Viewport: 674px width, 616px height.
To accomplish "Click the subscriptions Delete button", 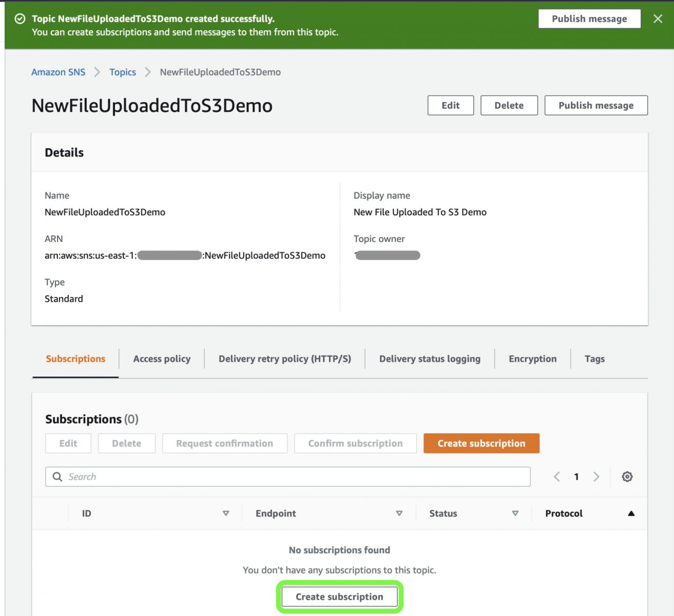I will pos(127,444).
